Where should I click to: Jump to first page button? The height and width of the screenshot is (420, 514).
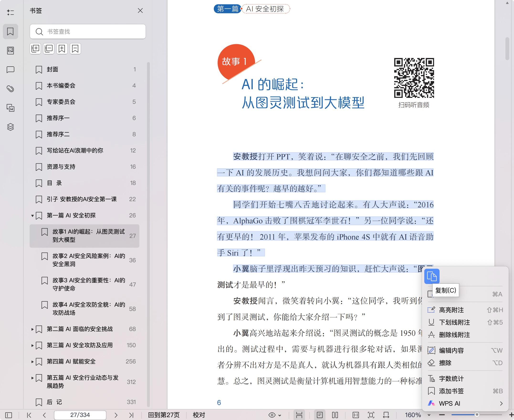pos(29,415)
